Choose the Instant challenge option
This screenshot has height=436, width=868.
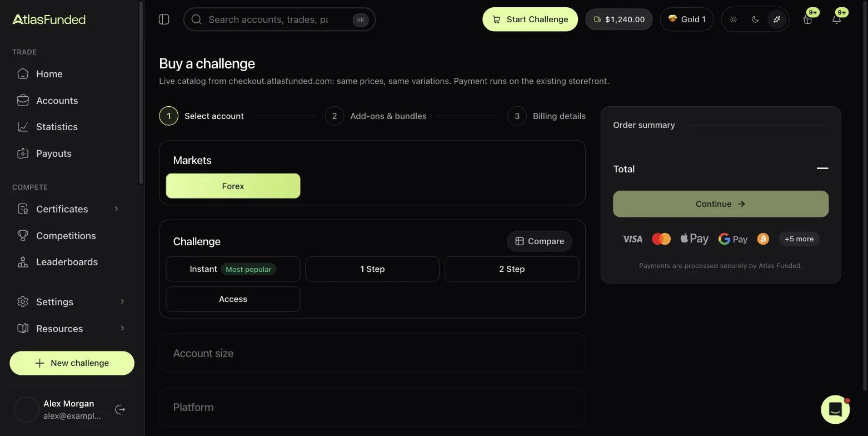(x=233, y=269)
